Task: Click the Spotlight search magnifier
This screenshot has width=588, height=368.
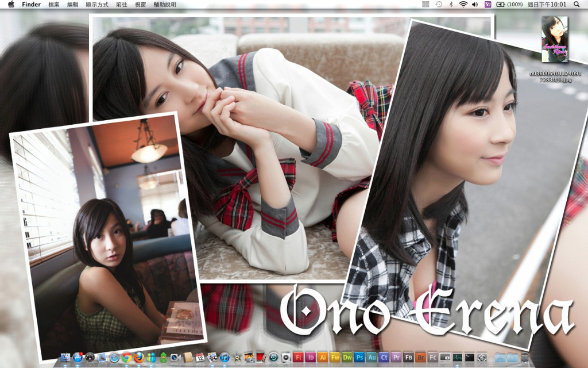Action: click(x=577, y=4)
